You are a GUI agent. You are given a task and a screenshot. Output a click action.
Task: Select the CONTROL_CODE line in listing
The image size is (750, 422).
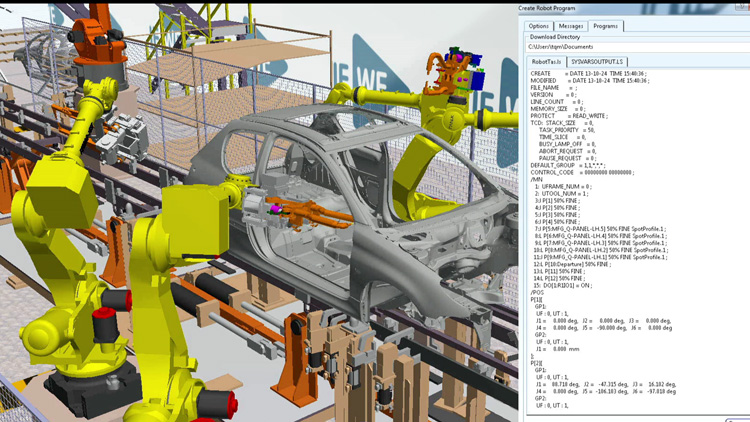pyautogui.click(x=581, y=172)
